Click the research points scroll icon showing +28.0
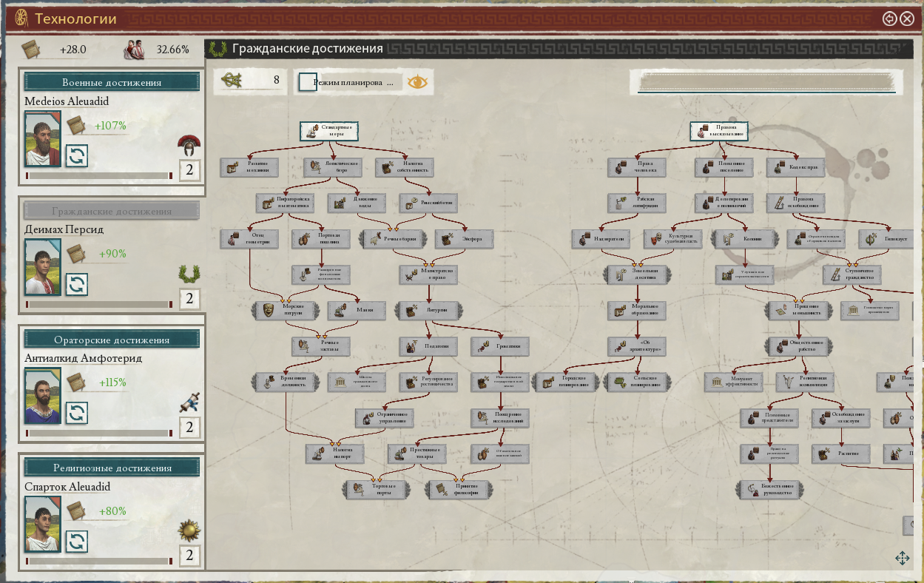This screenshot has height=583, width=924. click(31, 50)
